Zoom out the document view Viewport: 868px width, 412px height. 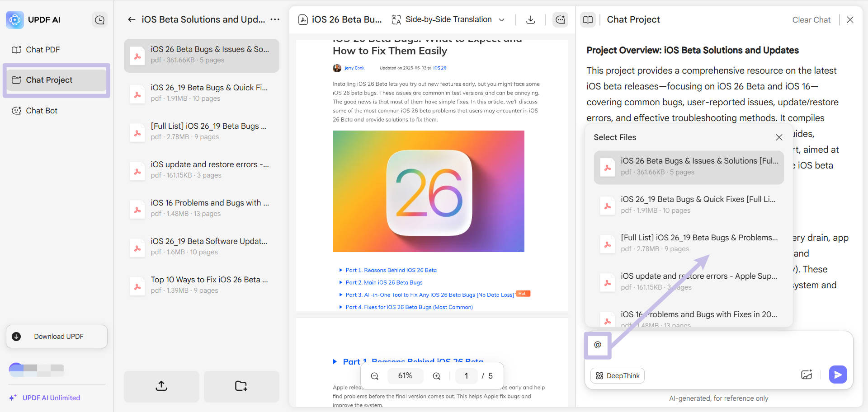pyautogui.click(x=375, y=376)
